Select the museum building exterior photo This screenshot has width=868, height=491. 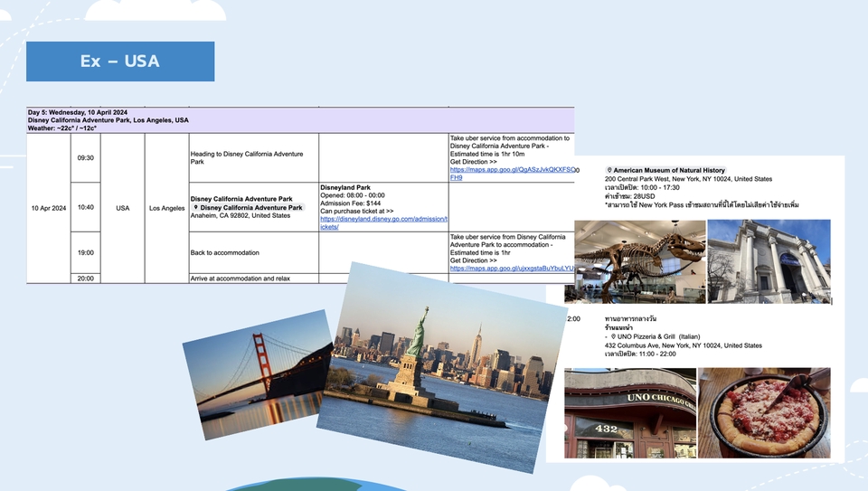pos(769,262)
